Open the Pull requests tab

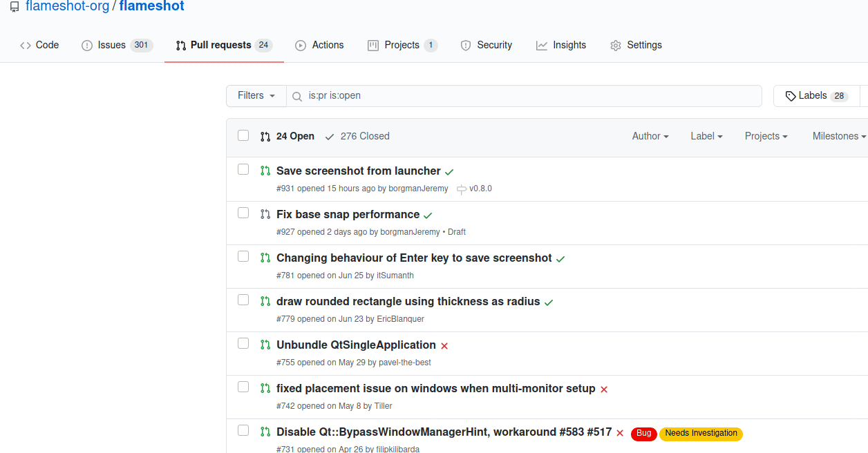click(x=224, y=45)
